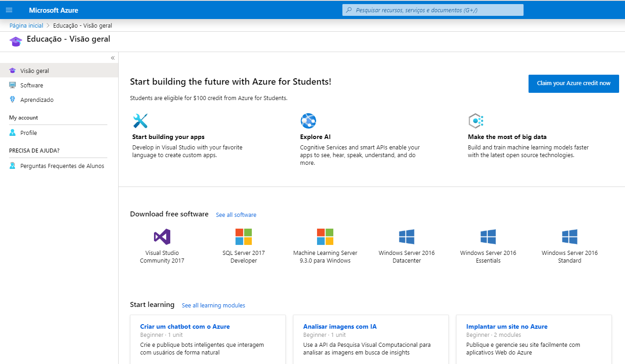The image size is (625, 364).
Task: Open Windows Server 2016 Datacenter icon
Action: (407, 237)
